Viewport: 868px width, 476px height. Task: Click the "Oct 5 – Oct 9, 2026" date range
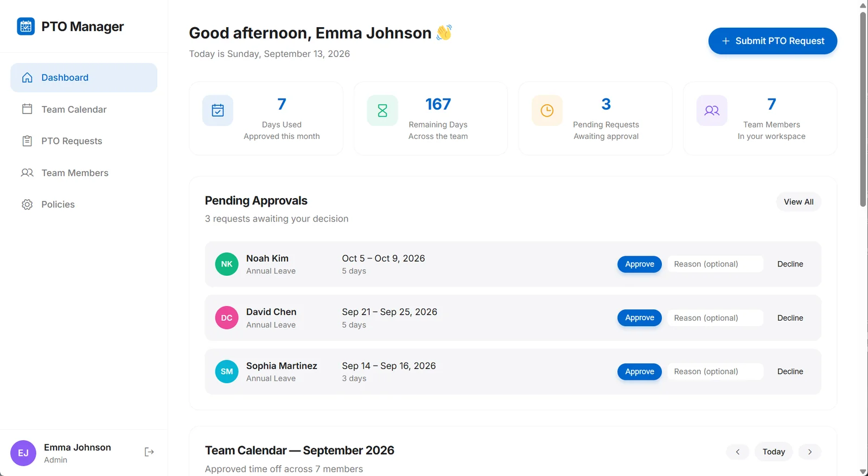(384, 258)
